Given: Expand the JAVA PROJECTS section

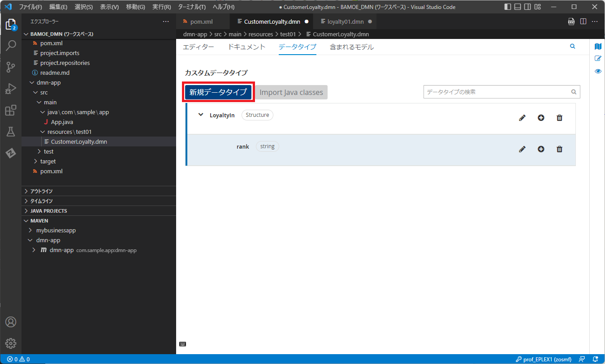Looking at the screenshot, I should 99,211.
